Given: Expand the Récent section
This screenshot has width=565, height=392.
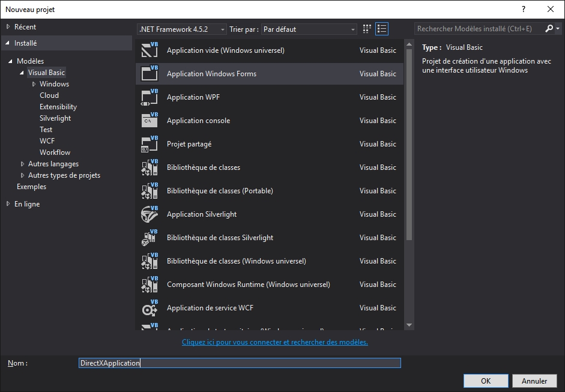Looking at the screenshot, I should 8,26.
